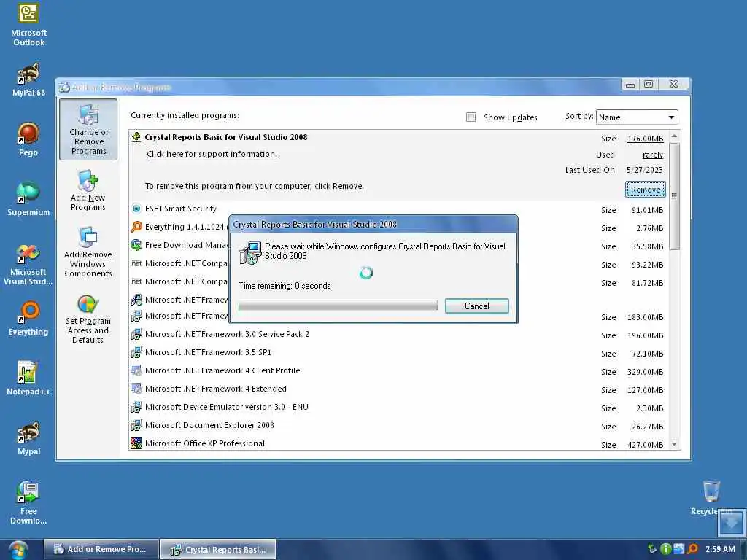The image size is (747, 560).
Task: Click the 427.00MB size of Office XP
Action: click(x=645, y=445)
